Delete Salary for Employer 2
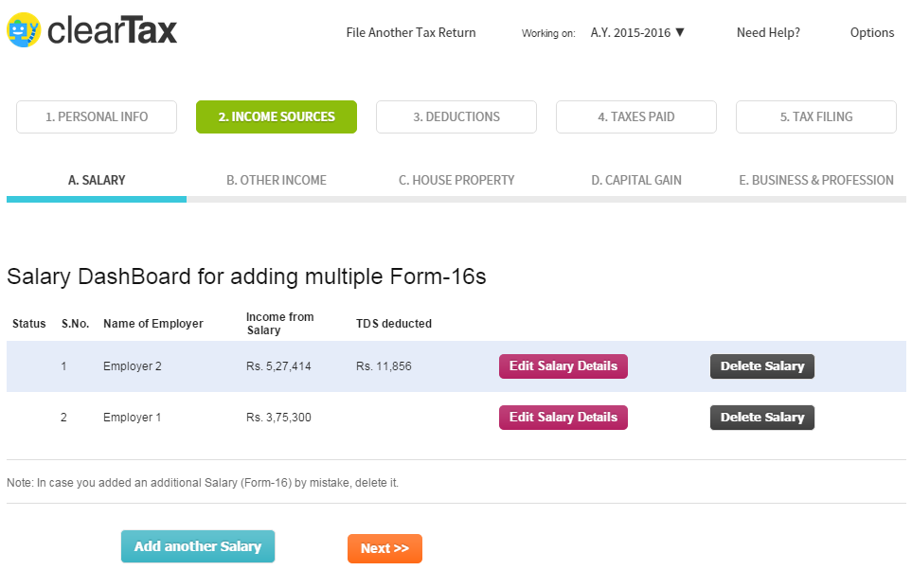 (762, 366)
